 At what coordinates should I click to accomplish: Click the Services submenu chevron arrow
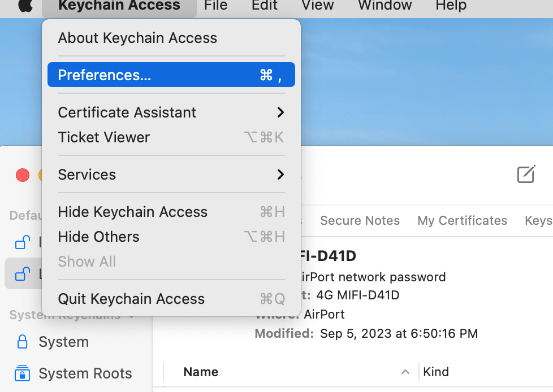coord(280,175)
